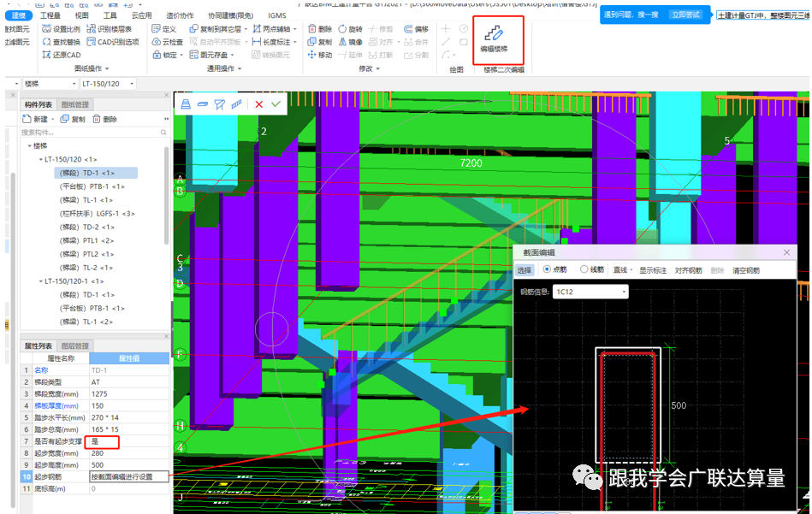The width and height of the screenshot is (812, 514).
Task: Collapse the LT-150/120-1 <1> tree node
Action: 40,281
